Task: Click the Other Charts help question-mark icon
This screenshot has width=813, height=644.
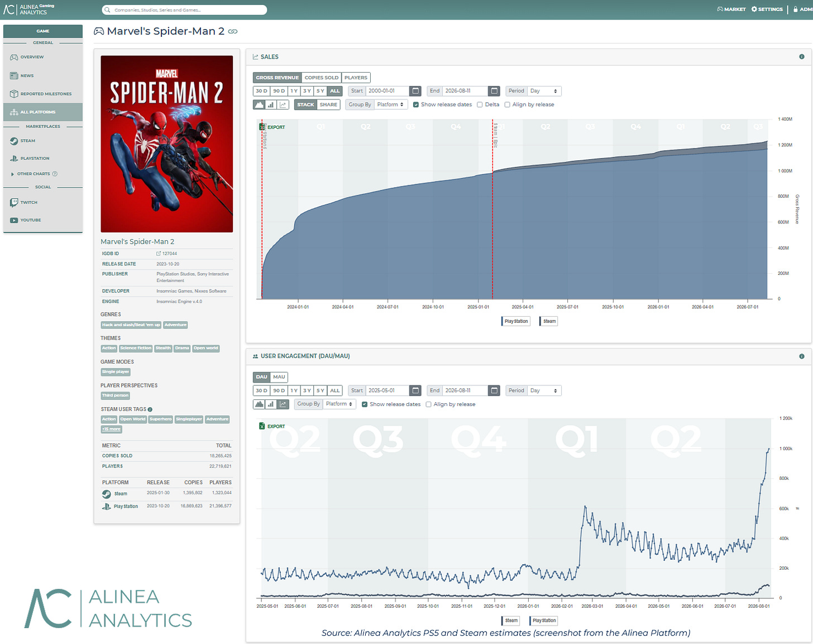Action: 55,174
